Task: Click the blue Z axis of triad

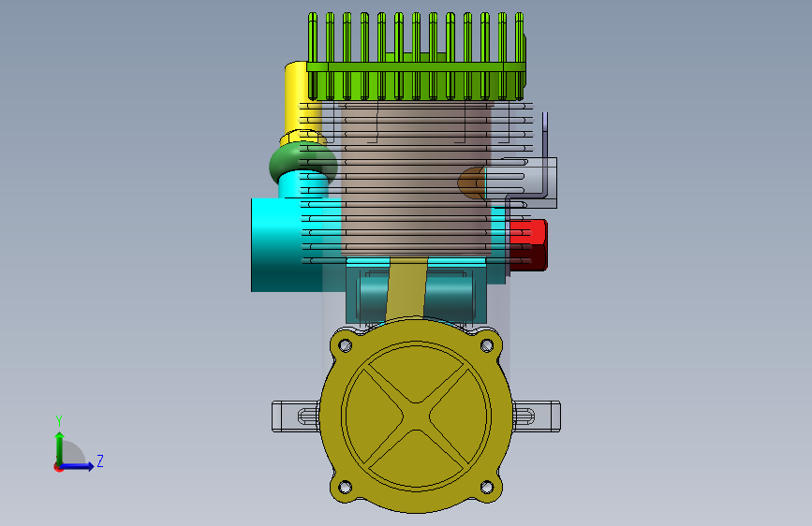Action: coord(79,466)
